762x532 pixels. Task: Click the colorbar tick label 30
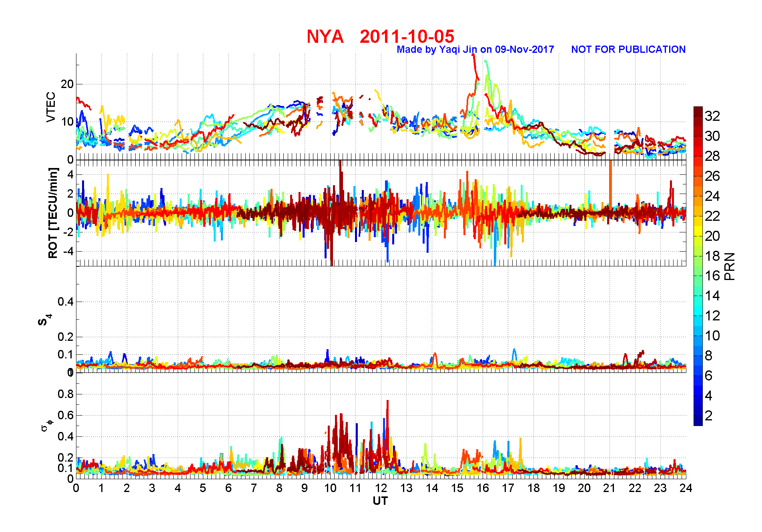coord(712,136)
